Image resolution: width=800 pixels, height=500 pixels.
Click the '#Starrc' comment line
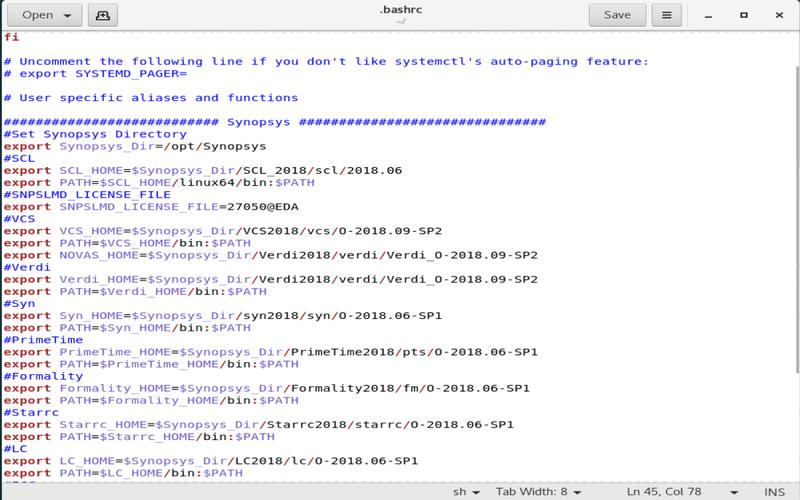coord(32,413)
